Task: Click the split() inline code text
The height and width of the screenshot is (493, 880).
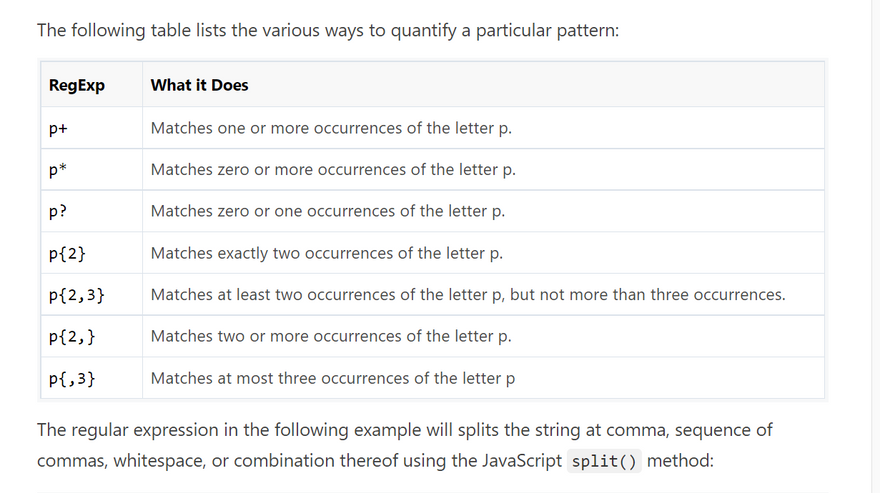Action: coord(605,462)
